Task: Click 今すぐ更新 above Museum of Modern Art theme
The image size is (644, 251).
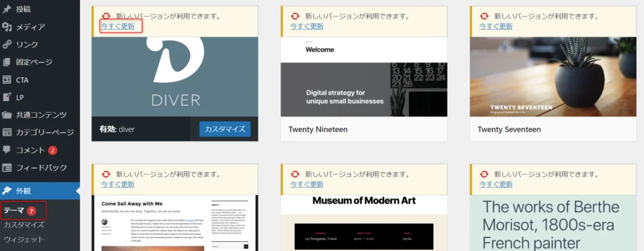Action: (x=307, y=184)
